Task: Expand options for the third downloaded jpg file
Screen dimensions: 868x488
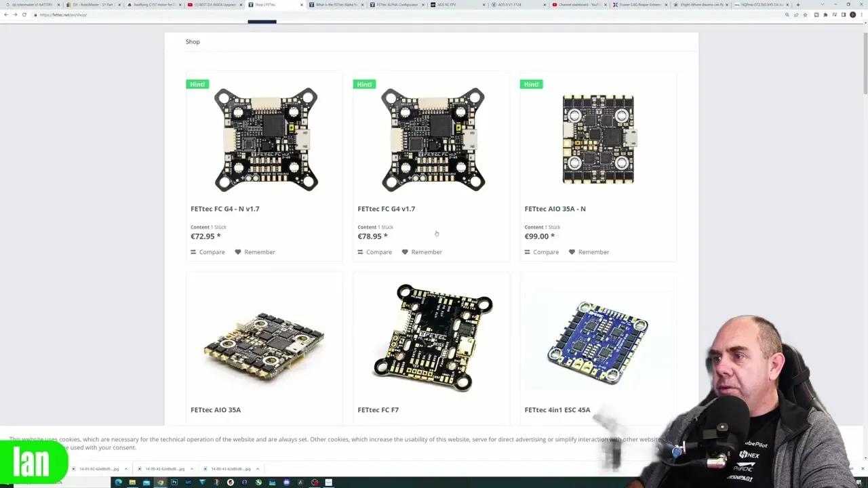Action: 258,468
